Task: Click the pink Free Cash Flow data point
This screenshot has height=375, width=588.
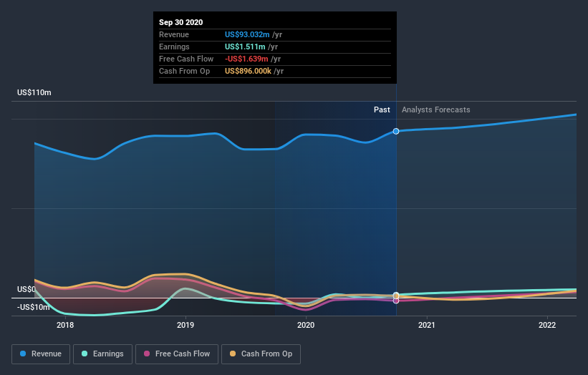Action: (x=396, y=301)
